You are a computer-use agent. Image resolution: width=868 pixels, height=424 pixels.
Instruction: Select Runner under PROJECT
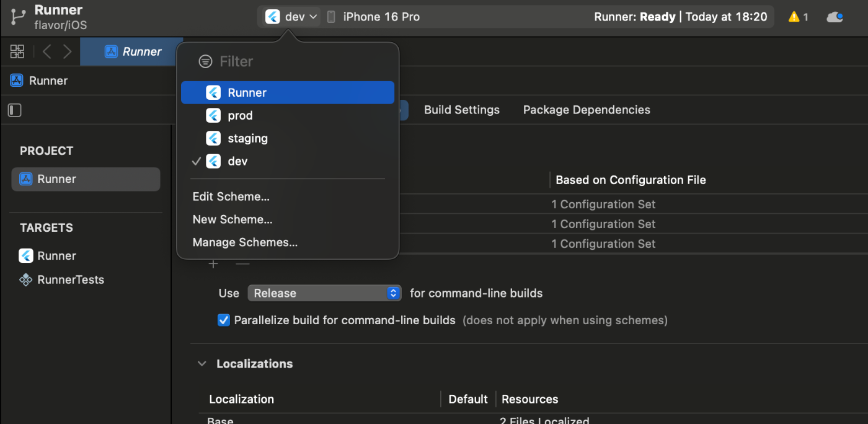pyautogui.click(x=86, y=179)
